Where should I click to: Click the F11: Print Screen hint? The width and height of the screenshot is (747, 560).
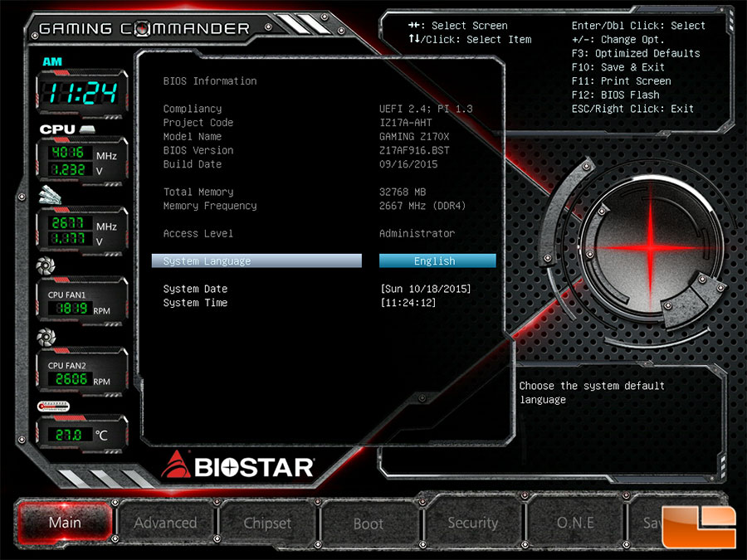(x=621, y=81)
